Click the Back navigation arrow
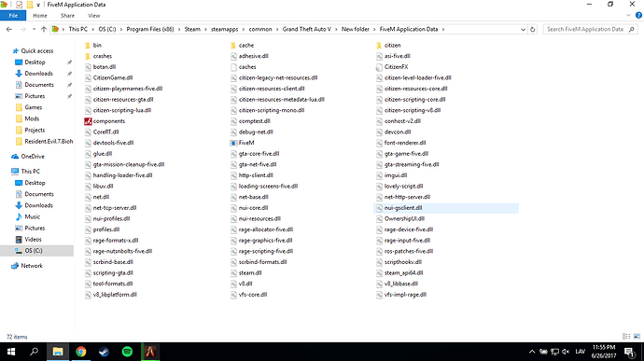The width and height of the screenshot is (644, 361). (x=9, y=29)
